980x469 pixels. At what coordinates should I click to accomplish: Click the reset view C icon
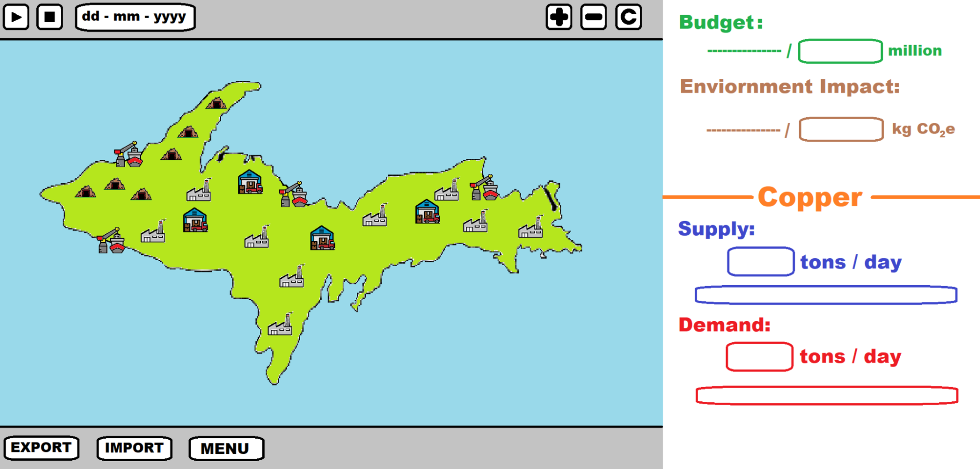628,18
